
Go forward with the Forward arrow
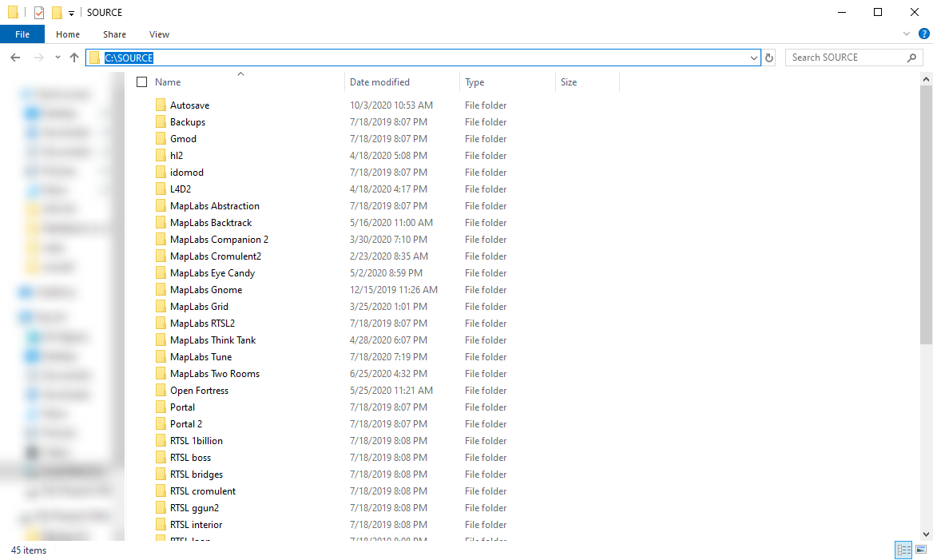coord(38,58)
